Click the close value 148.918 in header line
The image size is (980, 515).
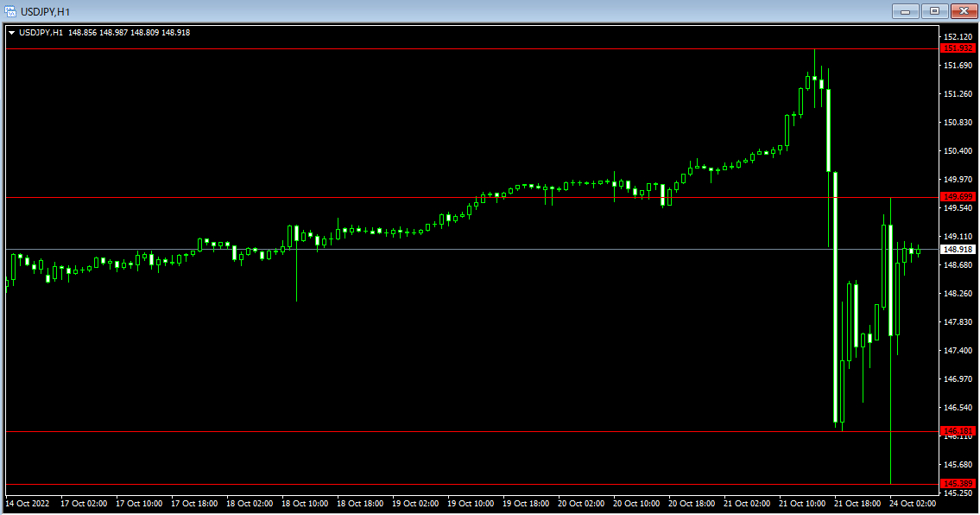(175, 33)
